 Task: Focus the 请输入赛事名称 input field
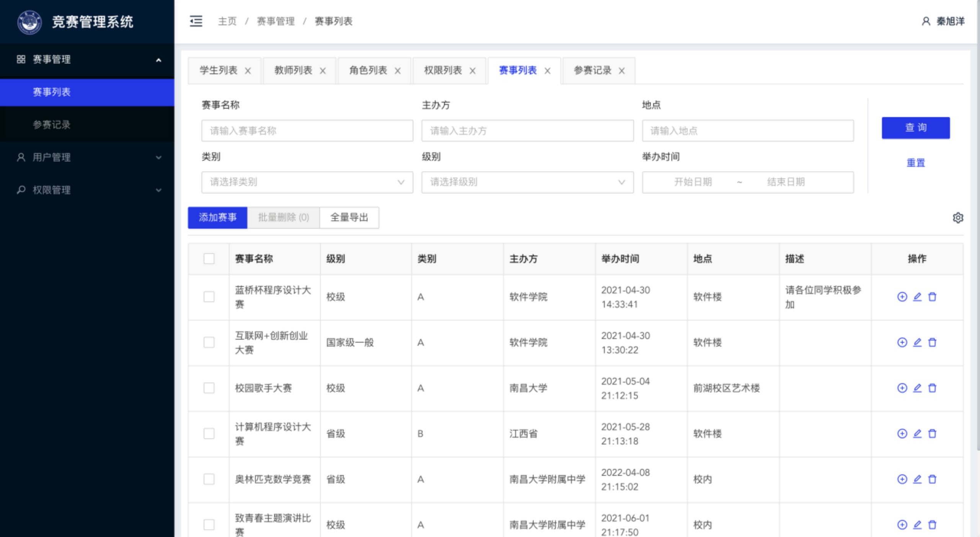307,131
